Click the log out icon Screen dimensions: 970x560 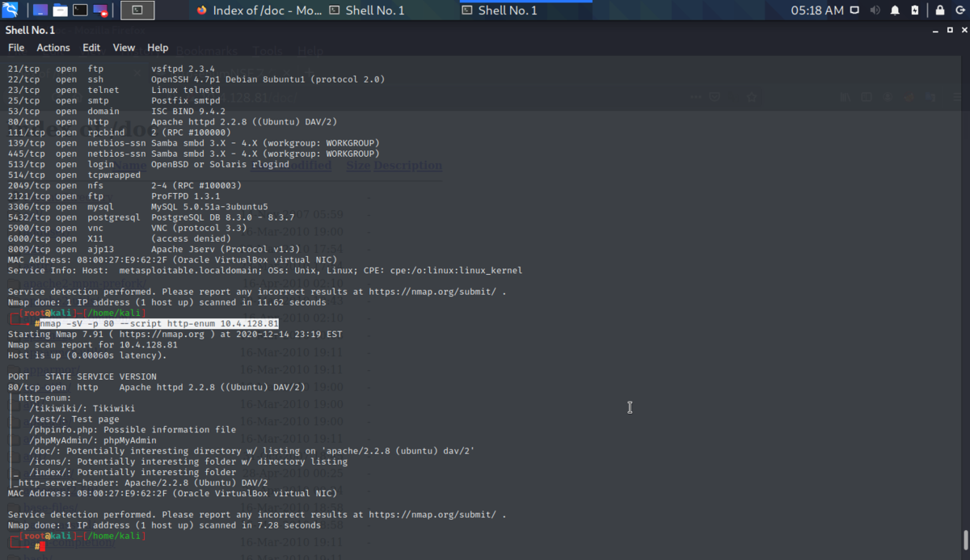[x=959, y=11]
